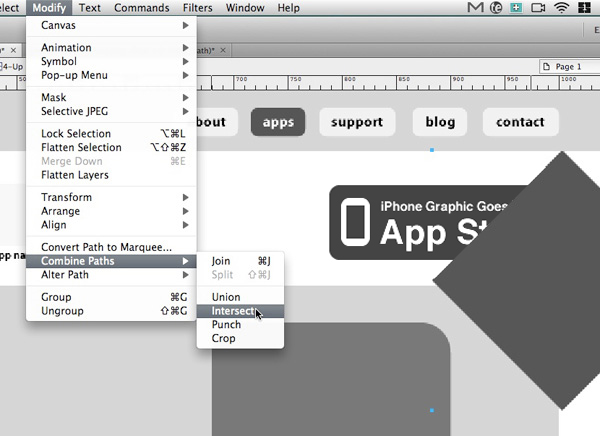Open the Combine Paths submenu
600x436 pixels.
click(x=111, y=261)
